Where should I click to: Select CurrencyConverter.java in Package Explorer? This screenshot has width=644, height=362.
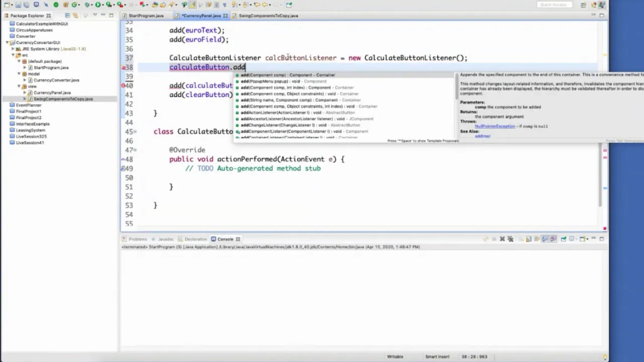(56, 80)
